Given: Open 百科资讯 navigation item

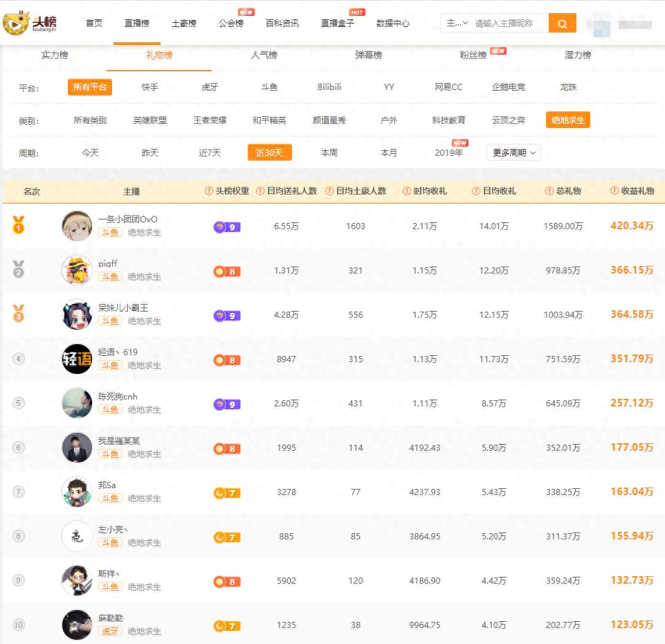Looking at the screenshot, I should tap(282, 23).
